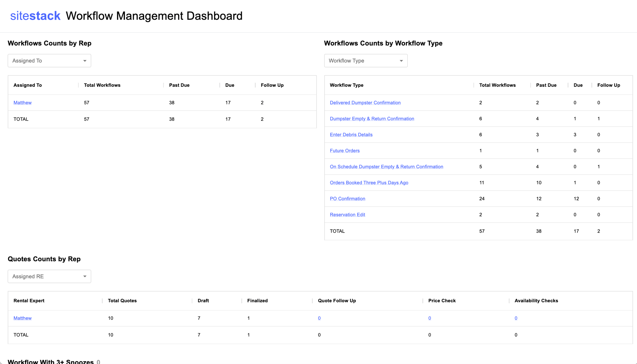
Task: Select the Future Orders link
Action: coord(345,151)
